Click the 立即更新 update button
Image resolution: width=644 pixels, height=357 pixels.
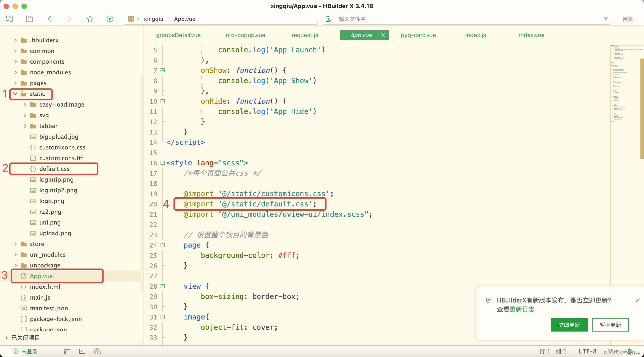coord(569,325)
